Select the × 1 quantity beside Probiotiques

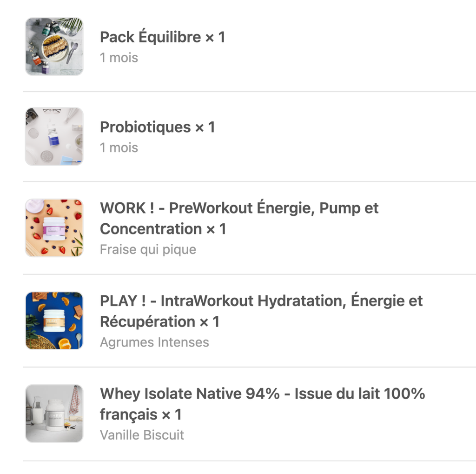pos(205,127)
